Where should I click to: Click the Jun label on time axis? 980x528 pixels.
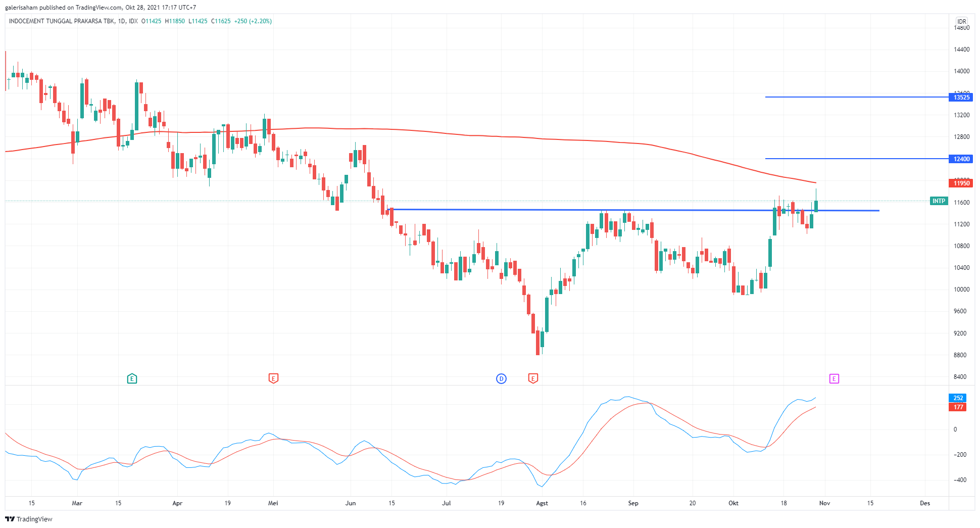coord(351,503)
